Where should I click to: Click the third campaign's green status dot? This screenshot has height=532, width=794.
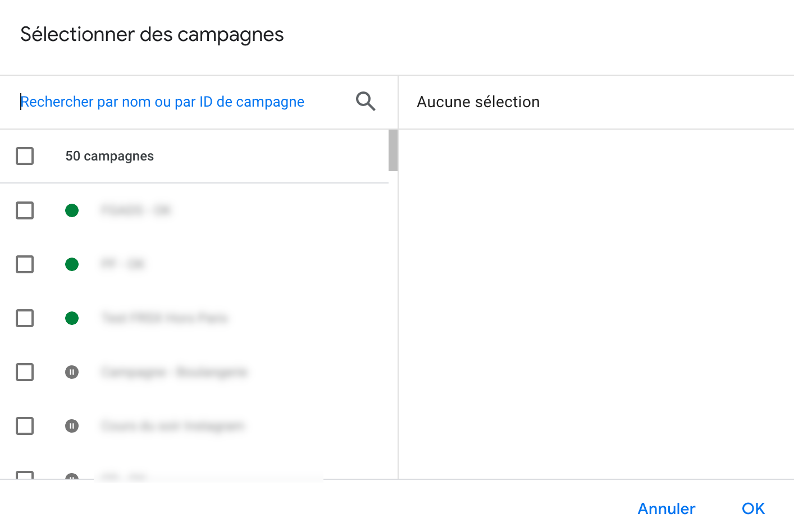coord(72,318)
